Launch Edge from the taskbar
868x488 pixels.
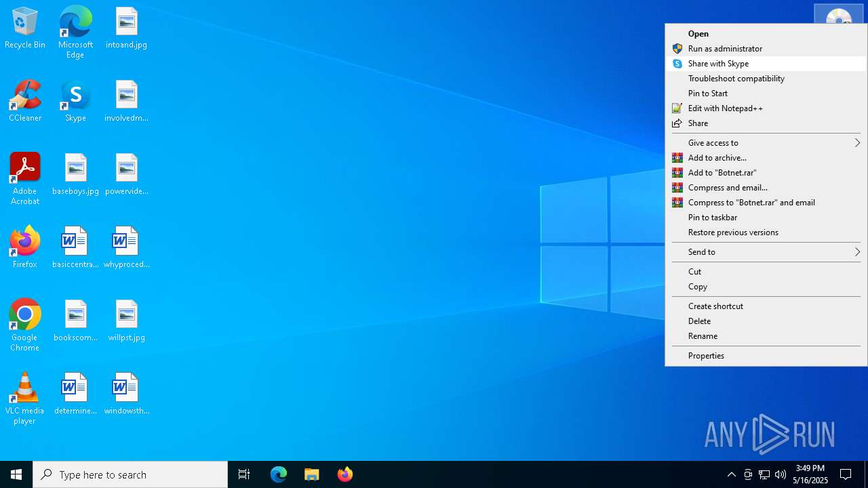click(279, 474)
